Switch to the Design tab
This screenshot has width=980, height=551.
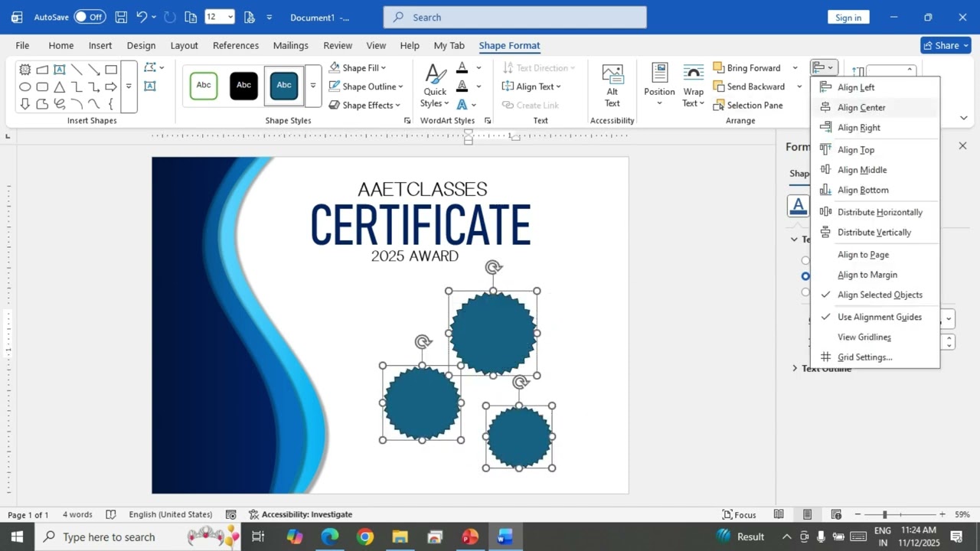click(141, 45)
